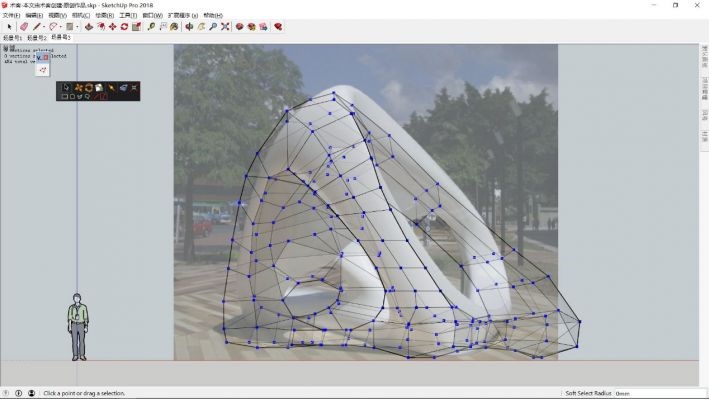This screenshot has width=709, height=399.
Task: Choose polygon selection mode in Vertex Tools
Action: point(80,97)
